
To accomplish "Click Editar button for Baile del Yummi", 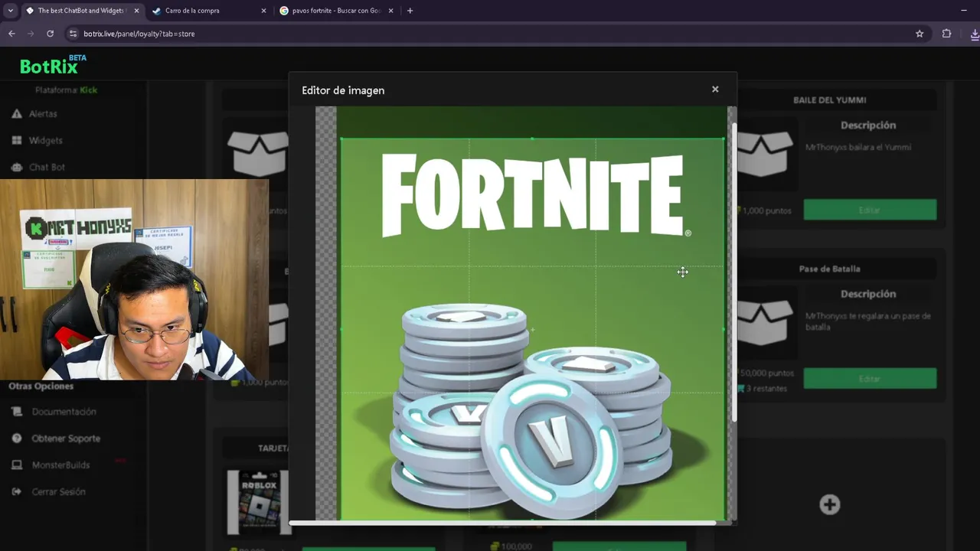I will (x=870, y=210).
